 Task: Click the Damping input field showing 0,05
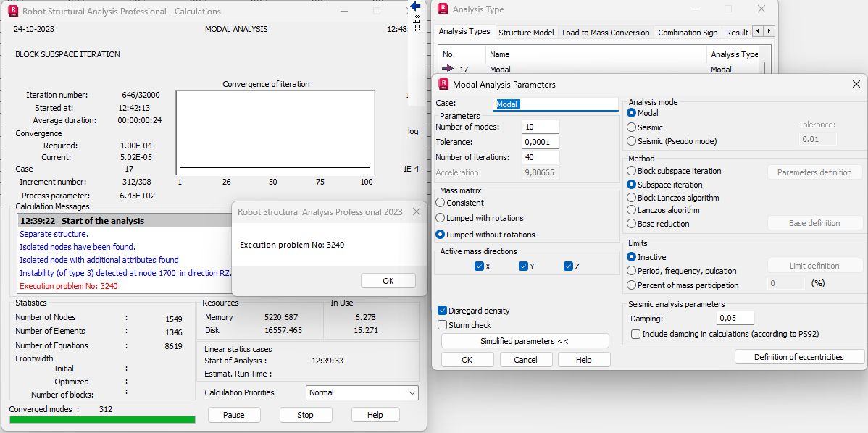(735, 318)
